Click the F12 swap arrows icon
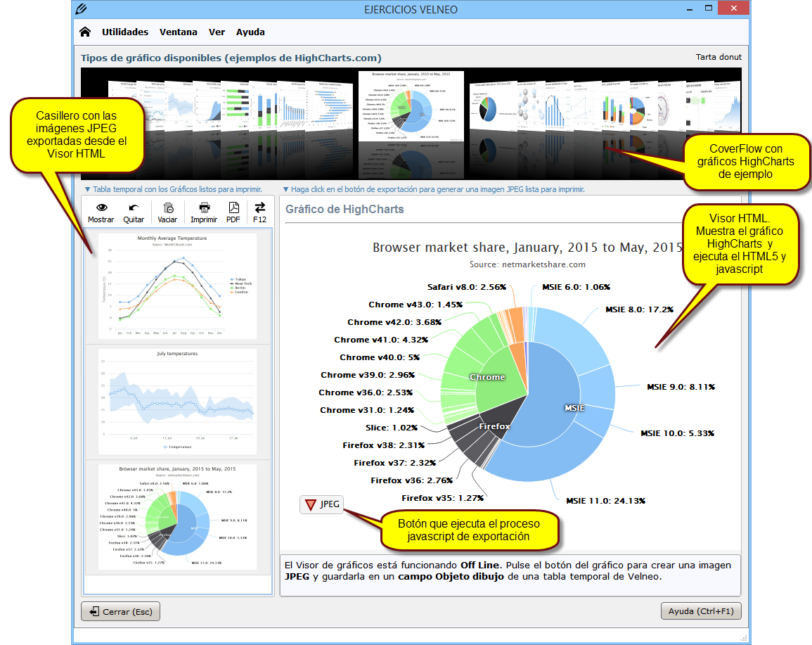The height and width of the screenshot is (645, 812). pyautogui.click(x=259, y=207)
